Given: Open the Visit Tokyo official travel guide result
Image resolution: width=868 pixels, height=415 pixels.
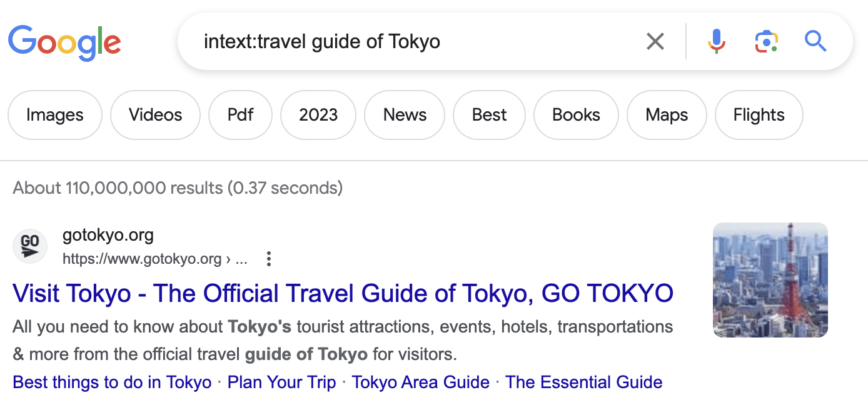Looking at the screenshot, I should click(x=343, y=293).
